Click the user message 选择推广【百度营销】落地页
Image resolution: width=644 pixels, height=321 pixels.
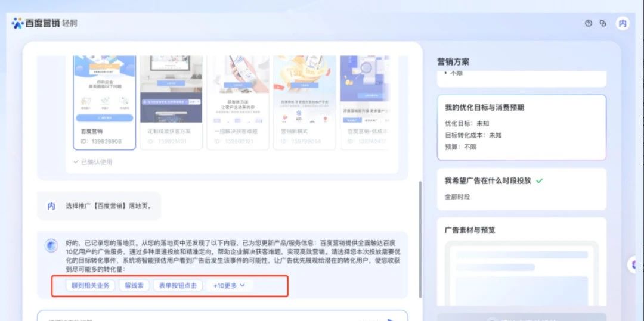click(x=109, y=206)
